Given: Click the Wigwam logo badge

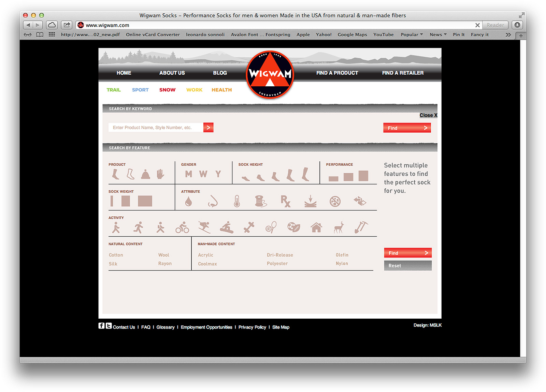Looking at the screenshot, I should coord(270,75).
